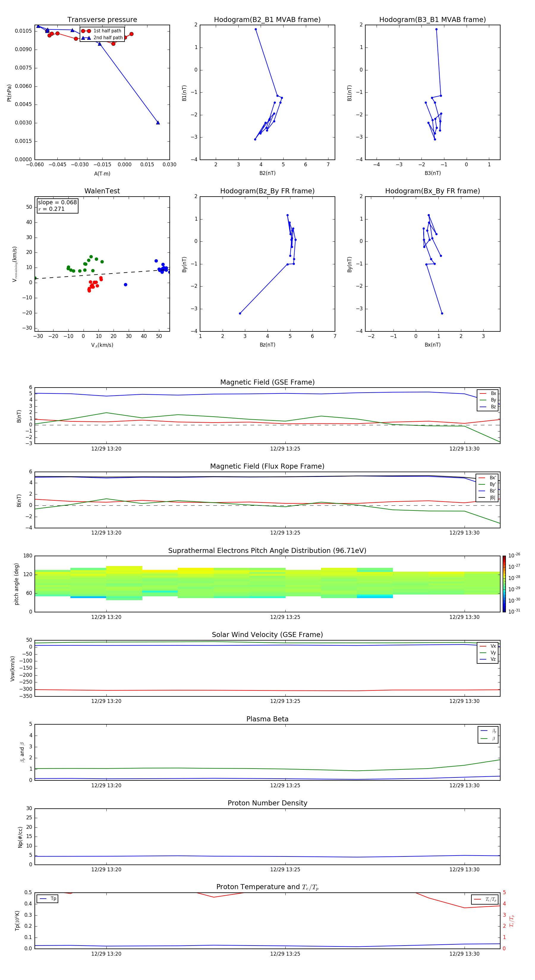Click the '|B|' legend entry in Flux Rope plot
Viewport: 535px width, 980px height.
coord(487,498)
